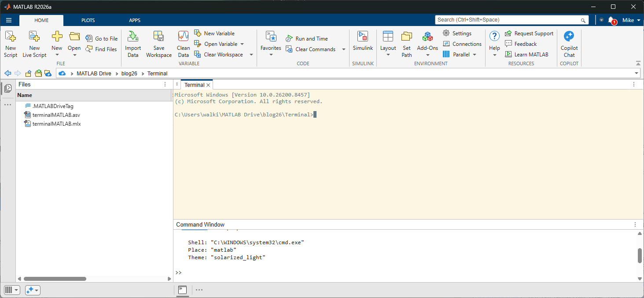Go up one folder level
The image size is (644, 298).
point(28,73)
